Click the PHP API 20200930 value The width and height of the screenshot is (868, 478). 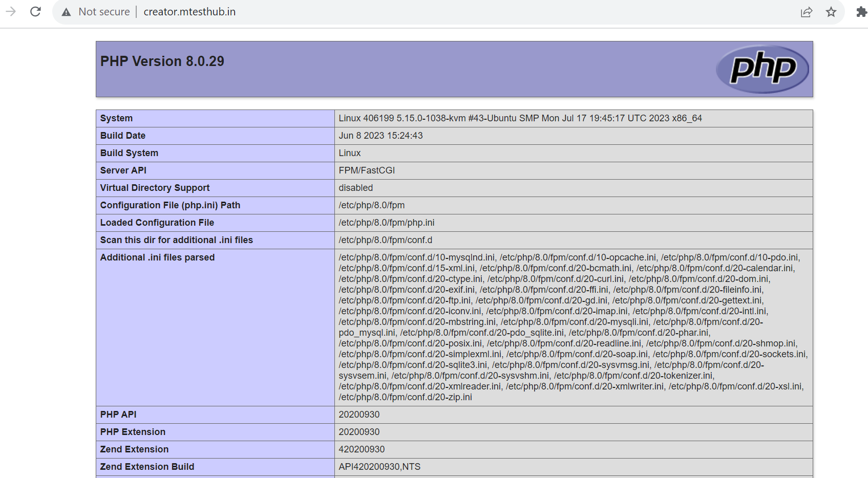point(359,415)
